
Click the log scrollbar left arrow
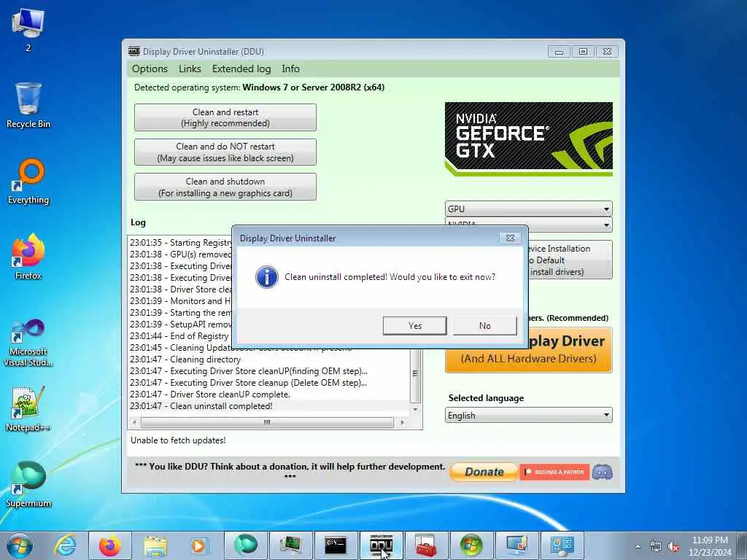tap(134, 422)
